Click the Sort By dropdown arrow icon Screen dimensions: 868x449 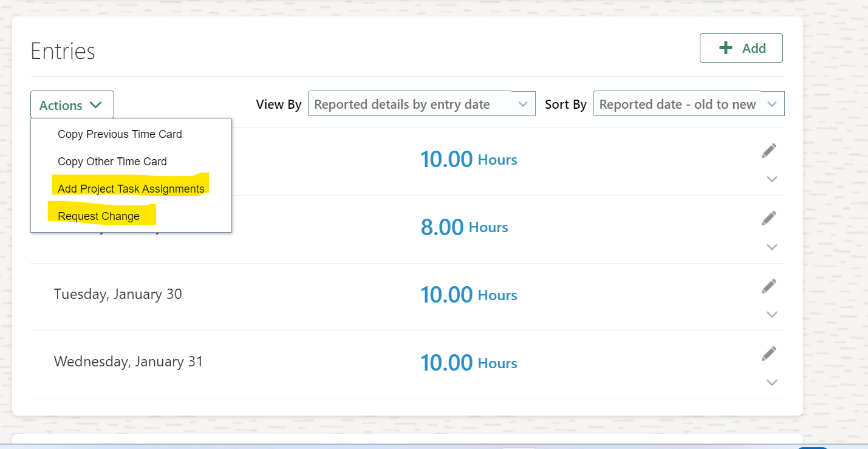tap(773, 104)
